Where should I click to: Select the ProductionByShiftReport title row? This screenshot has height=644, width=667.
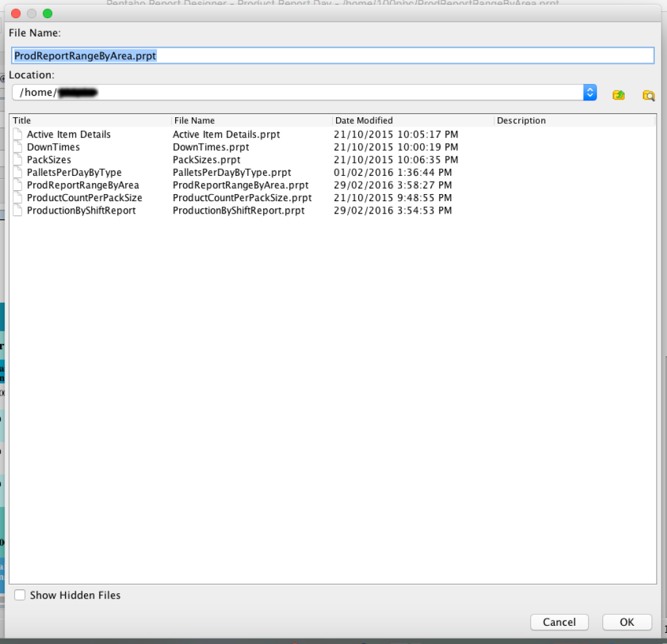81,210
